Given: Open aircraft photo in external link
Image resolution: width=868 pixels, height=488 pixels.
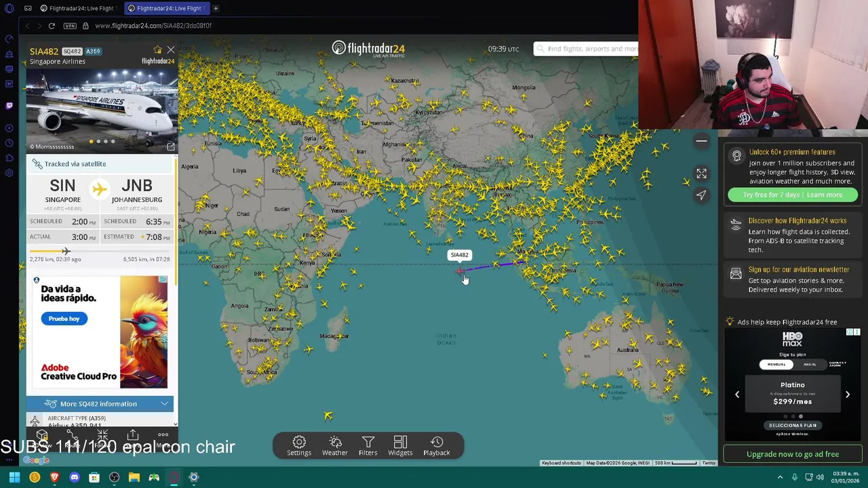Looking at the screenshot, I should (171, 146).
